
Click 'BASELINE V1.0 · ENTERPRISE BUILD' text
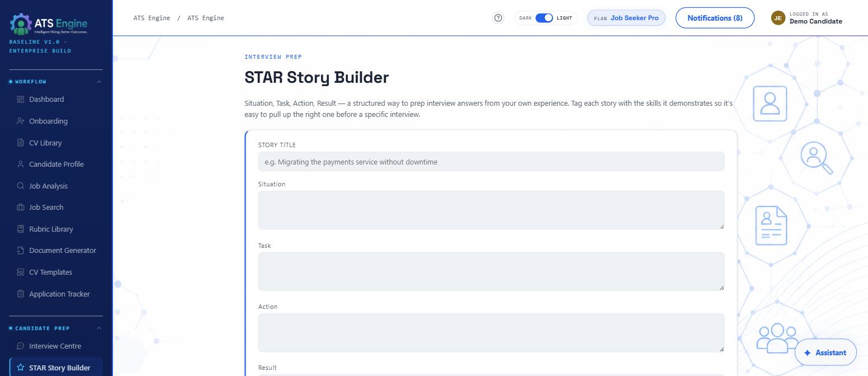pos(40,46)
